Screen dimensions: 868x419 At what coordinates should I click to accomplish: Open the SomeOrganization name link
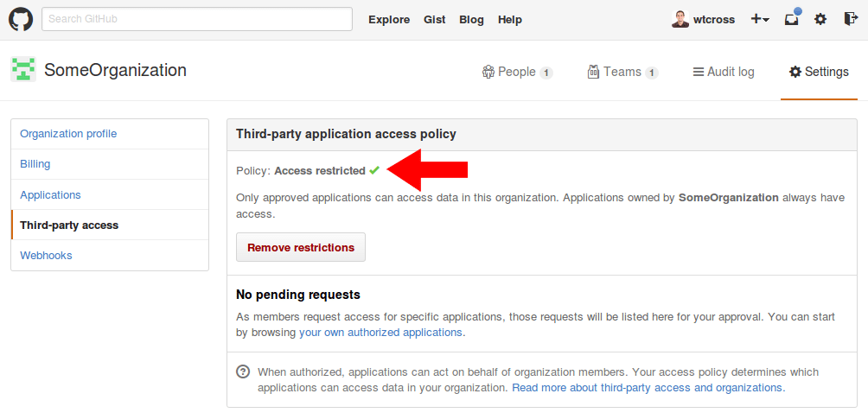pos(115,70)
